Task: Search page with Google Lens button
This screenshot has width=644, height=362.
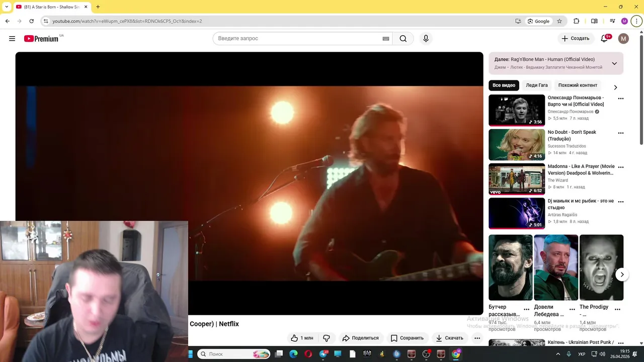Action: [538, 21]
